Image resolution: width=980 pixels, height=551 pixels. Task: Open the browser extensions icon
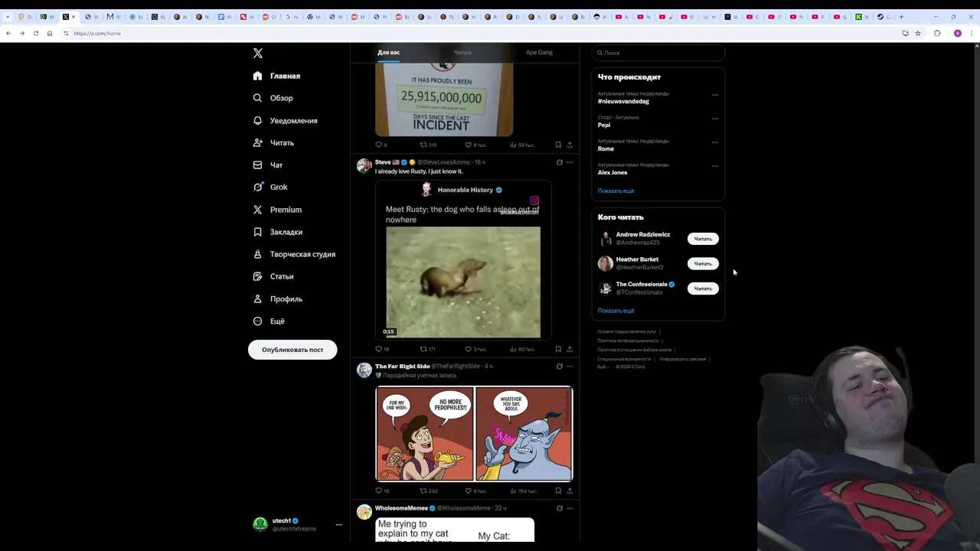tap(937, 33)
